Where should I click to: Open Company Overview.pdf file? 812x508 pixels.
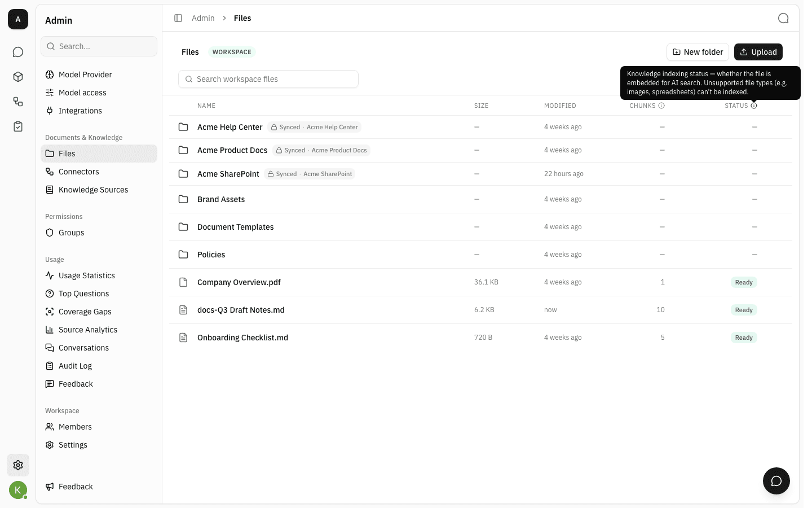[239, 282]
